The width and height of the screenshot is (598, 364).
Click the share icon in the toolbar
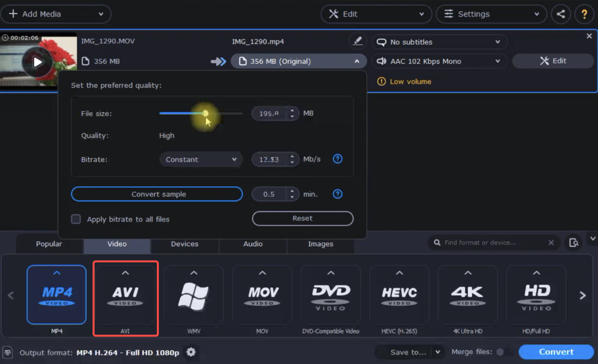[x=561, y=14]
